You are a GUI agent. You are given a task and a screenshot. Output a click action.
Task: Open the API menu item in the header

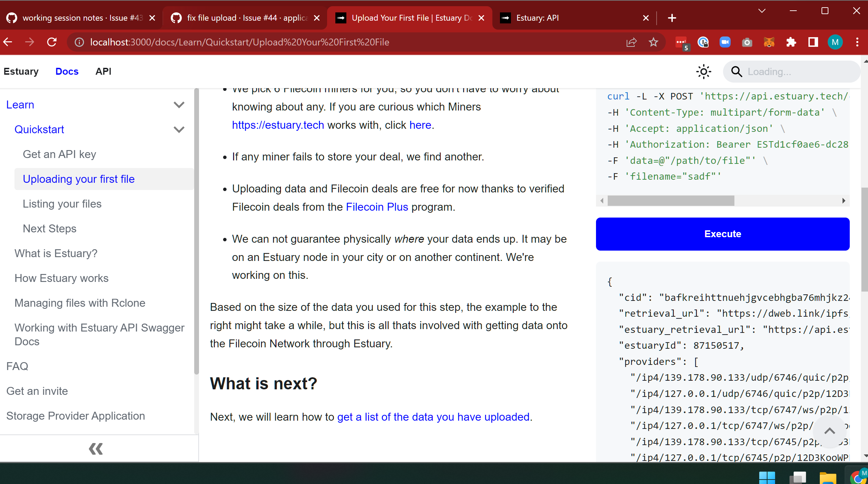[103, 72]
